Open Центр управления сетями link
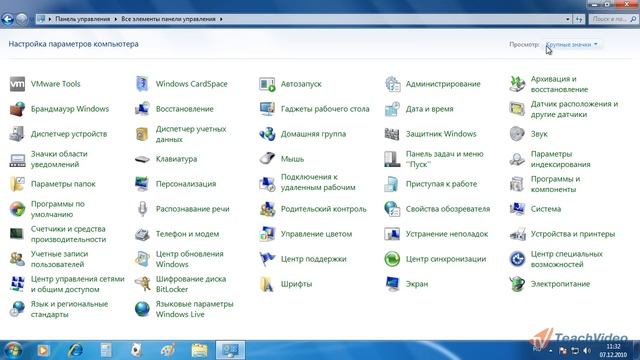This screenshot has width=640, height=360. coord(78,284)
